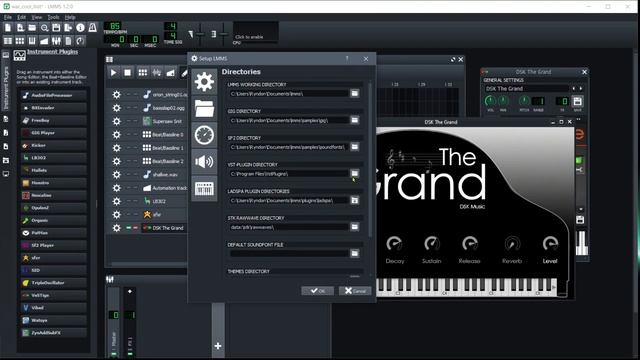Open the Edit menu
The width and height of the screenshot is (640, 360).
(x=22, y=17)
